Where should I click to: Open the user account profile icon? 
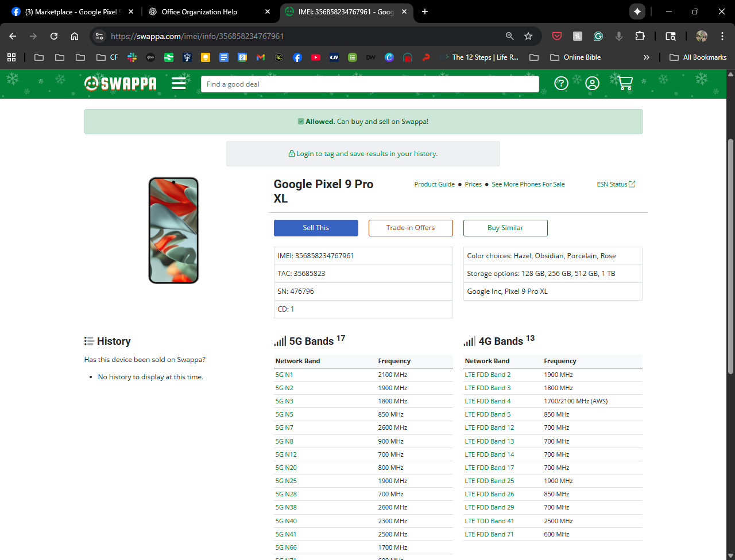coord(592,84)
